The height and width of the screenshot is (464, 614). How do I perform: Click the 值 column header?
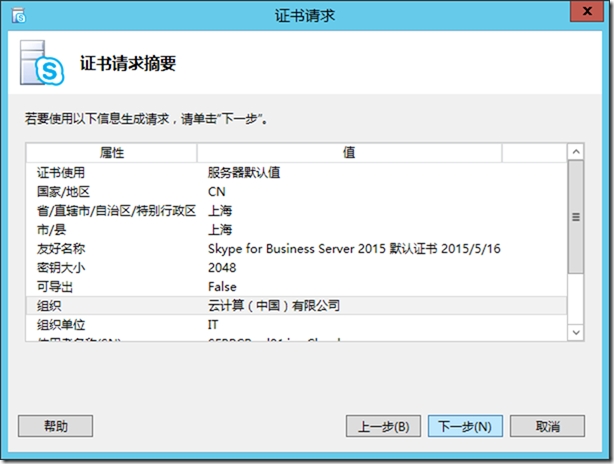coord(349,153)
